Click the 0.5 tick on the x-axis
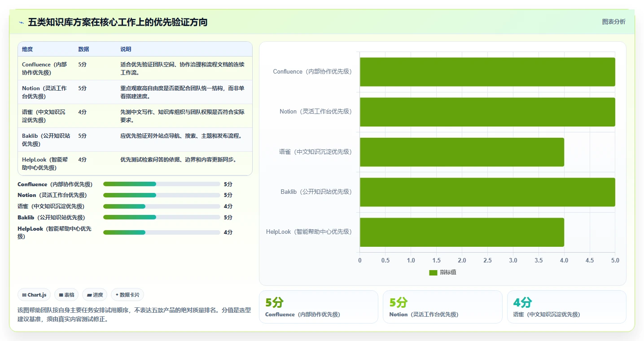The image size is (644, 341). (x=385, y=261)
